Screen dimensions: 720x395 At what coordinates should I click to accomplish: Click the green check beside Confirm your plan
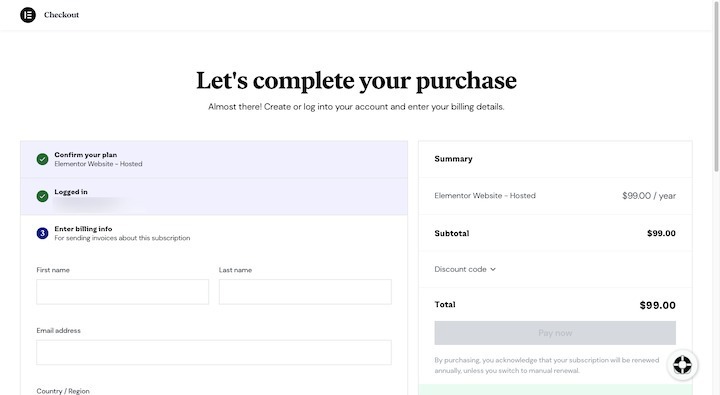click(x=42, y=159)
